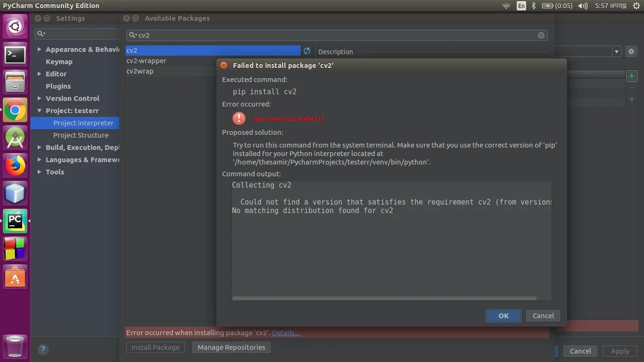Select cv2 package in list
Viewport: 644px width, 362px height.
point(213,50)
